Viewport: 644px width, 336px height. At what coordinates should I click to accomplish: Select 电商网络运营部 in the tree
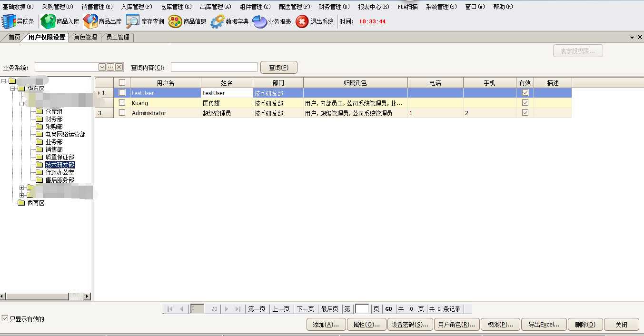click(x=65, y=134)
